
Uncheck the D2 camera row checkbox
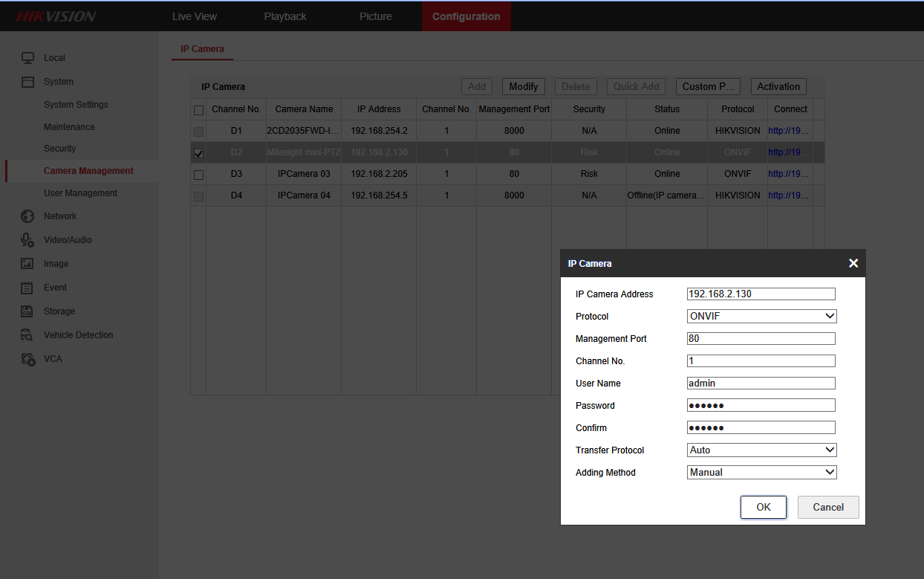tap(198, 153)
